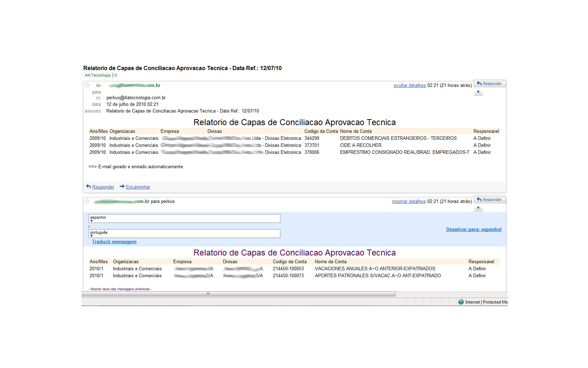Click the Internet zone globe icon in status bar
The image size is (588, 368).
[x=461, y=302]
